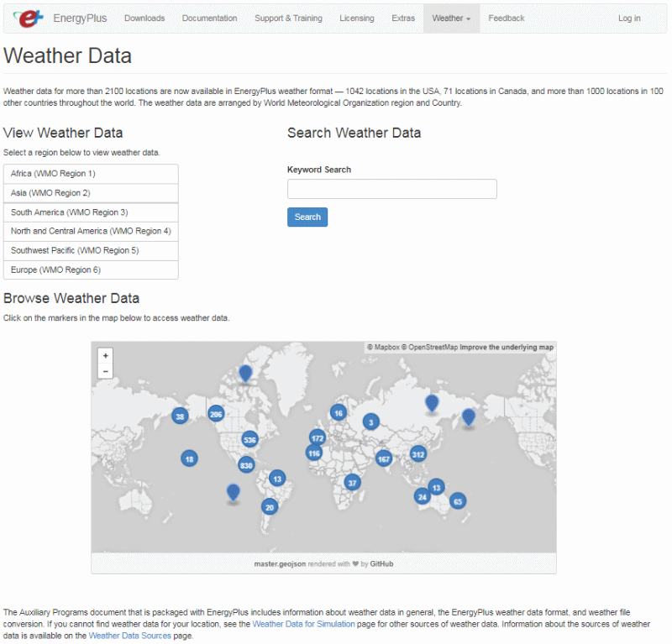Viewport: 672px width, 644px height.
Task: Click the cluster marker showing 38 in Alaska
Action: point(179,415)
